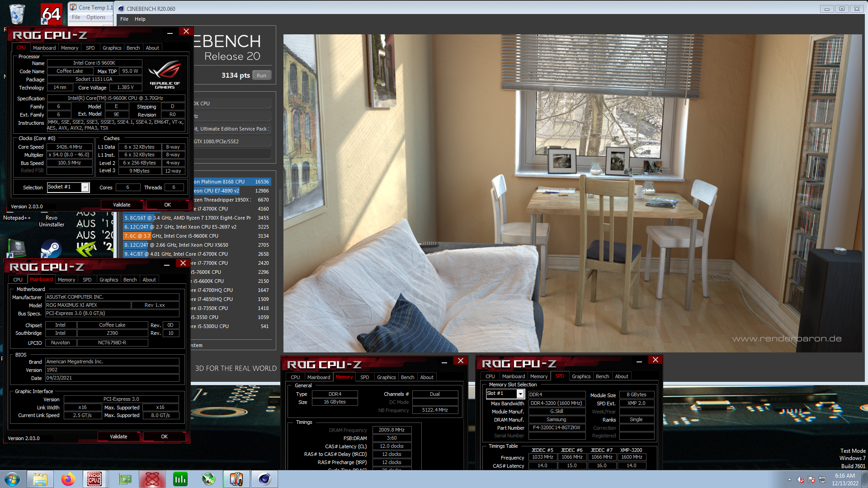Click the F4-3200C14-8GTZKW part number
This screenshot has height=488, width=868.
tap(557, 427)
